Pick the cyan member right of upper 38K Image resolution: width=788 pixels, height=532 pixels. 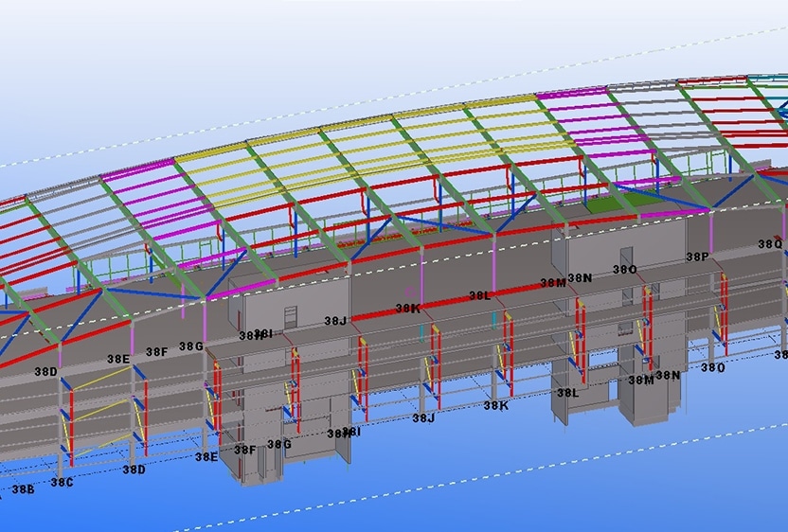pyautogui.click(x=423, y=331)
